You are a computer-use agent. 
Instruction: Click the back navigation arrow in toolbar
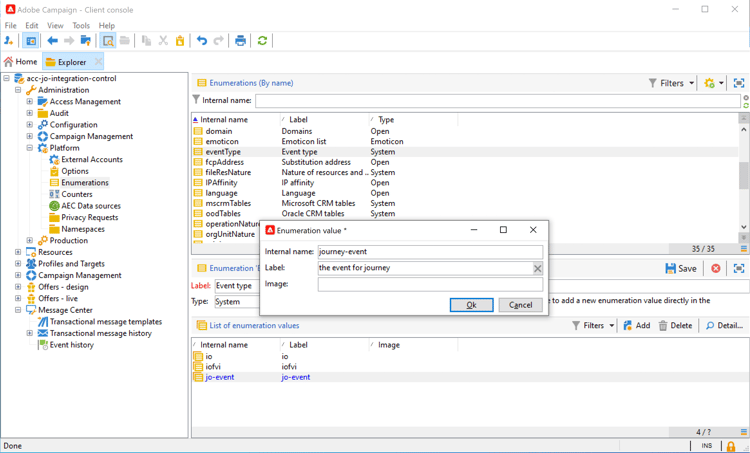click(x=53, y=41)
